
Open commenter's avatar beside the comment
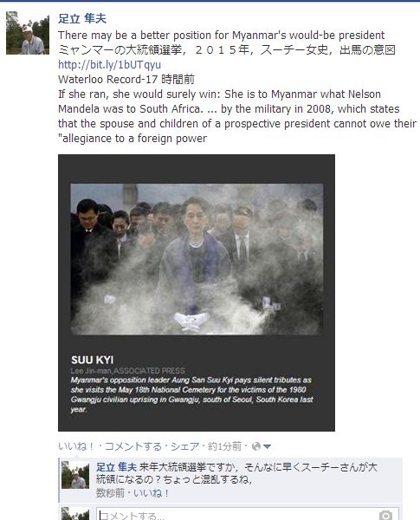pos(75,475)
